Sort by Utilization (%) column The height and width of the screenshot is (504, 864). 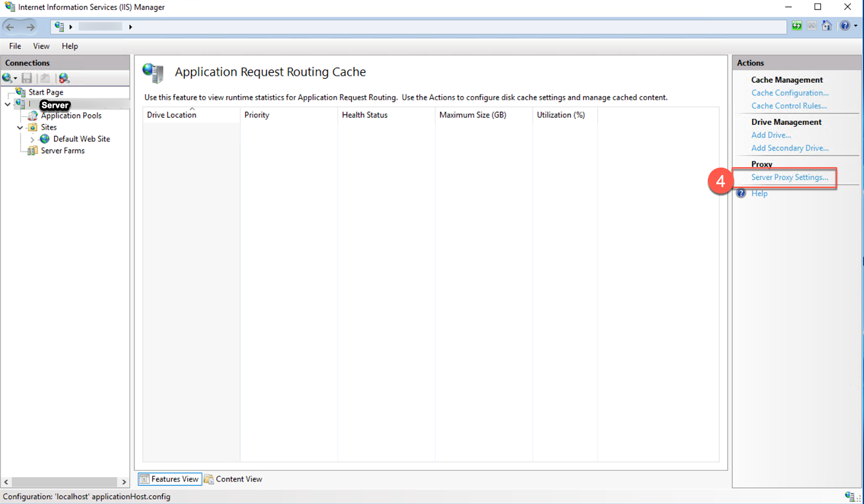point(565,115)
